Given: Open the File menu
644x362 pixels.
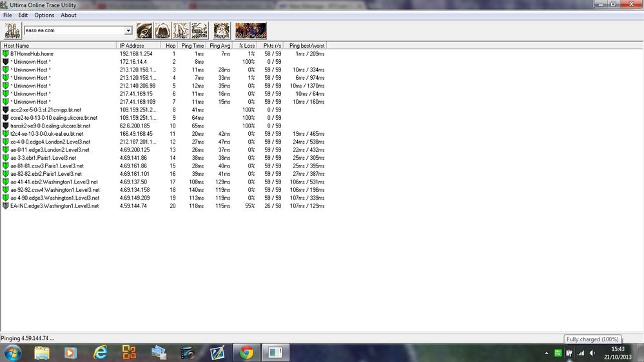Looking at the screenshot, I should pyautogui.click(x=7, y=15).
